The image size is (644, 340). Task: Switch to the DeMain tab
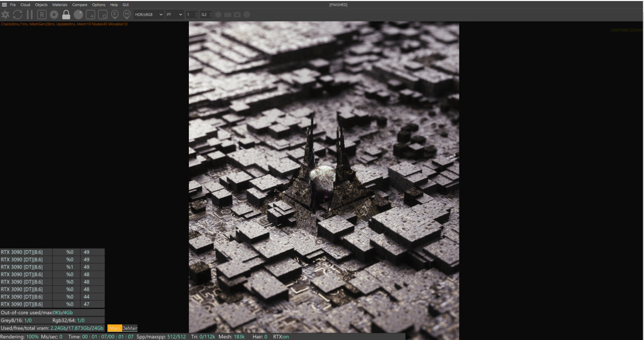[129, 328]
